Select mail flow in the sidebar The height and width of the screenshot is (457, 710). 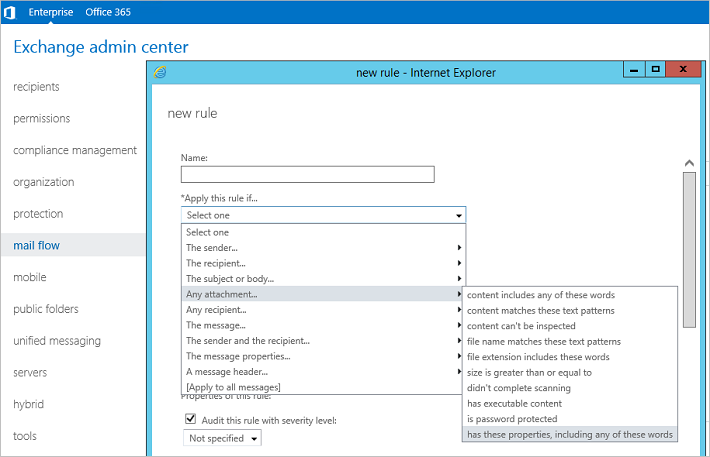coord(73,245)
